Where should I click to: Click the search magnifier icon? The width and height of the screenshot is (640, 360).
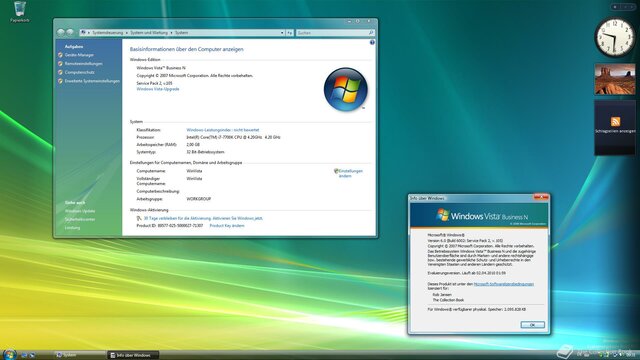coord(371,33)
